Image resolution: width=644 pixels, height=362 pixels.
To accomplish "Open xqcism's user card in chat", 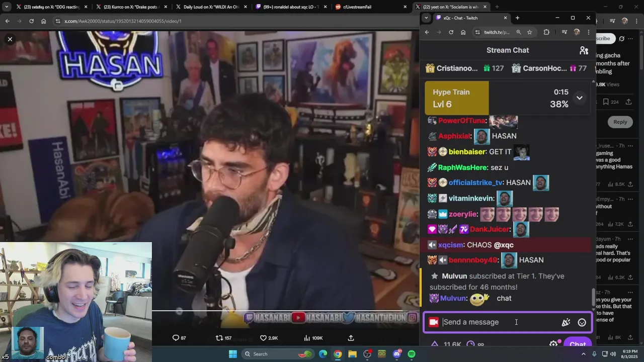I will click(450, 245).
